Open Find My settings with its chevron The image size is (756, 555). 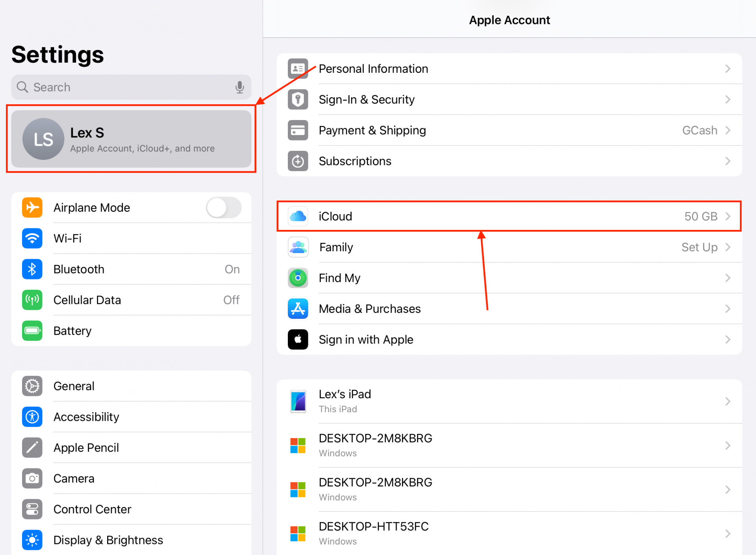(x=728, y=278)
